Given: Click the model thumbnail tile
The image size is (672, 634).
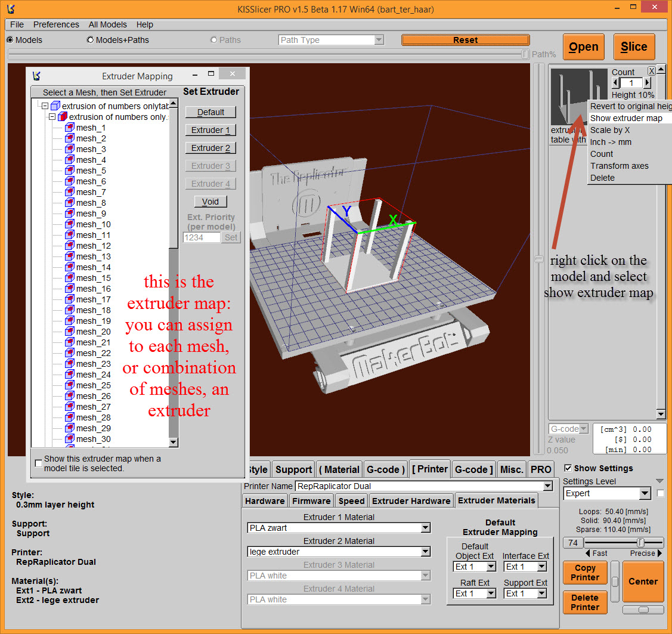Looking at the screenshot, I should click(x=578, y=97).
